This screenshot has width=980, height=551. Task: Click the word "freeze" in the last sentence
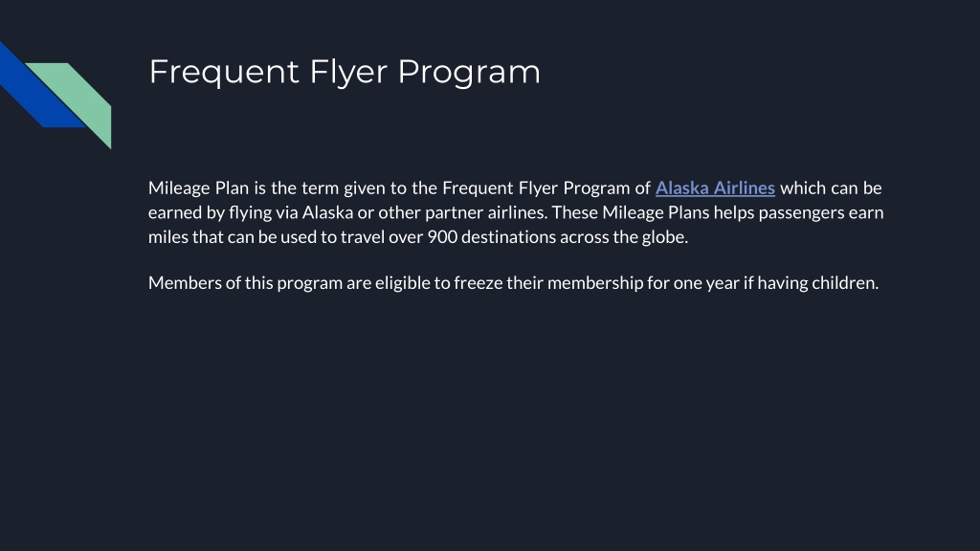point(479,283)
